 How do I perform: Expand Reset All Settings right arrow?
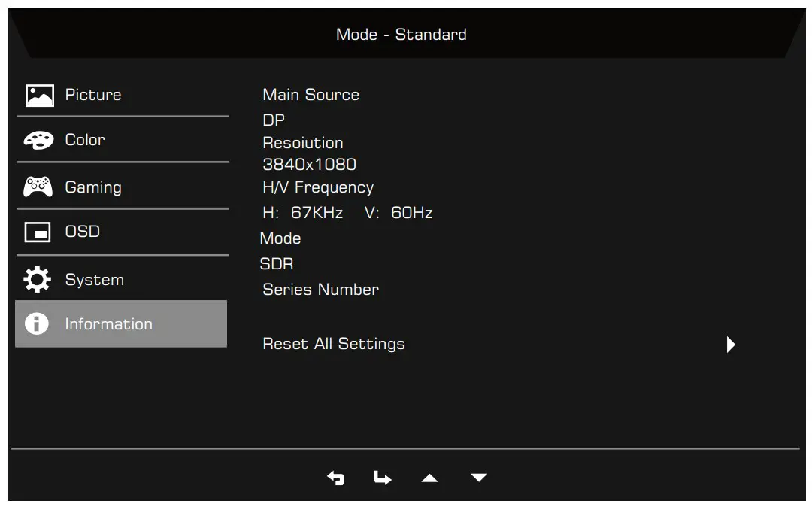[x=731, y=345]
